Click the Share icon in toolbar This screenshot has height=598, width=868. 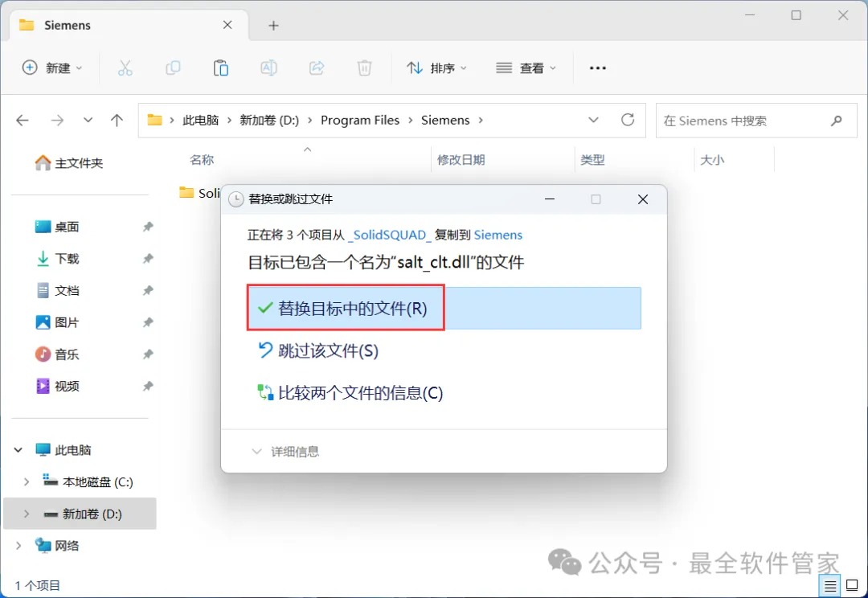coord(317,68)
